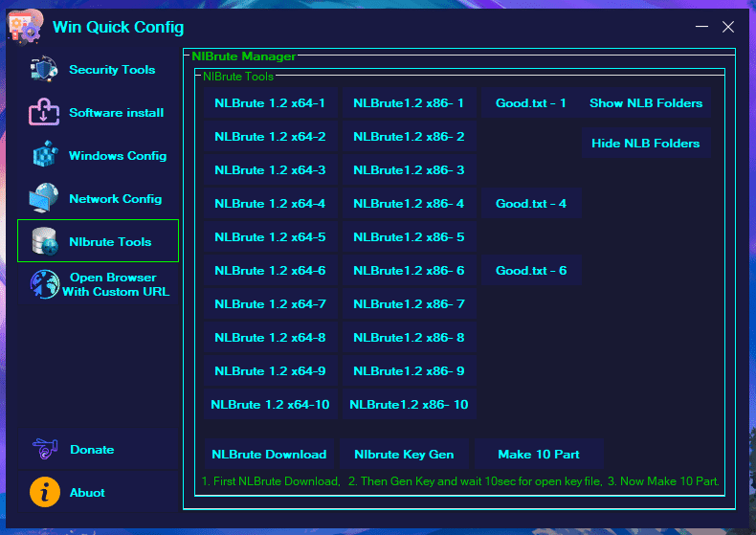Open Good.txt - 4
The image size is (756, 535).
(531, 204)
